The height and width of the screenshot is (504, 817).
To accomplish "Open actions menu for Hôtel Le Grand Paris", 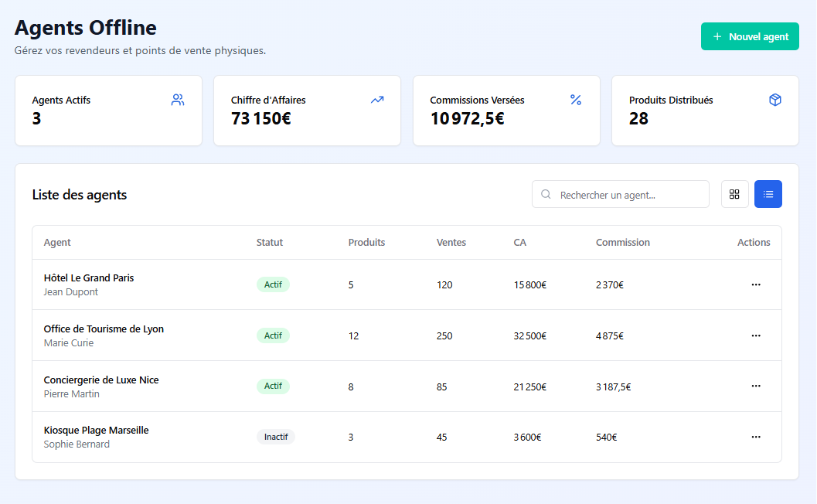I will [756, 284].
